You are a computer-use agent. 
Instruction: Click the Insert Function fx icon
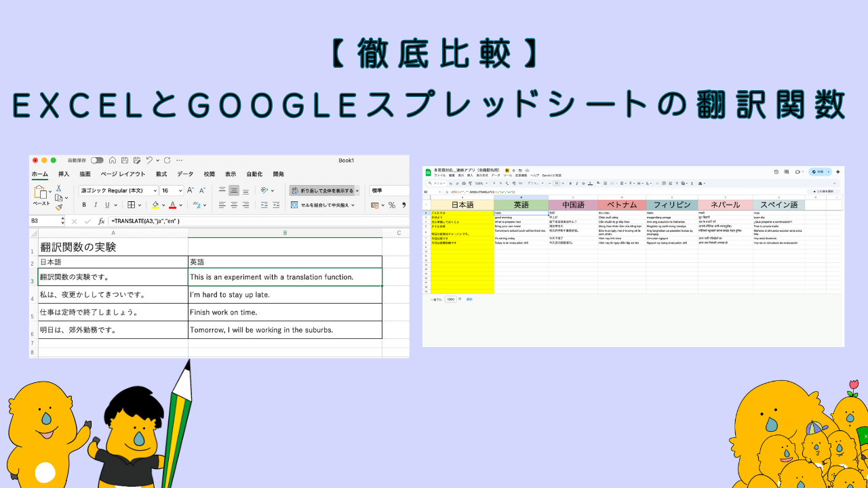click(x=101, y=221)
